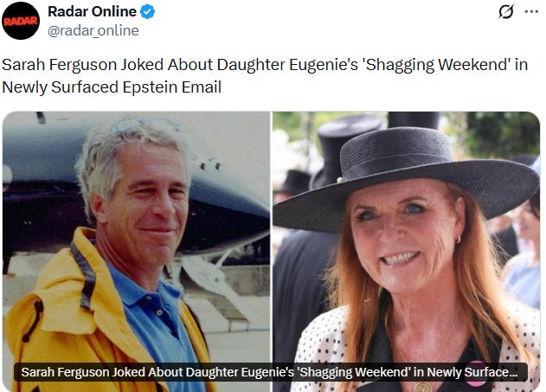Click the glasses atop the man's head
The height and width of the screenshot is (392, 546).
click(145, 125)
